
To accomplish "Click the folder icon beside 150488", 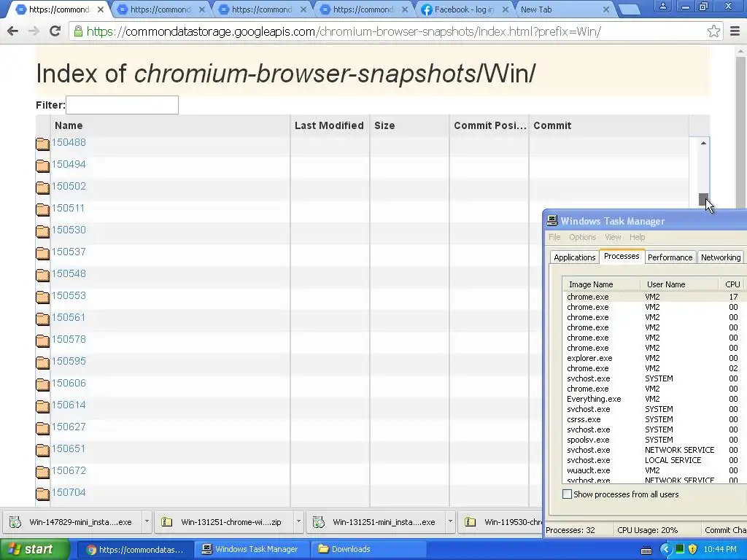I will [x=42, y=144].
